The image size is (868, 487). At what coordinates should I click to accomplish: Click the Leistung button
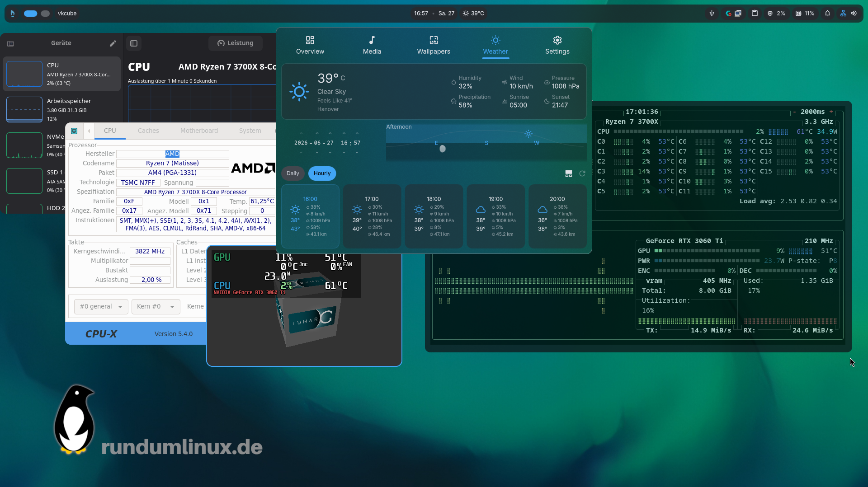coord(236,43)
